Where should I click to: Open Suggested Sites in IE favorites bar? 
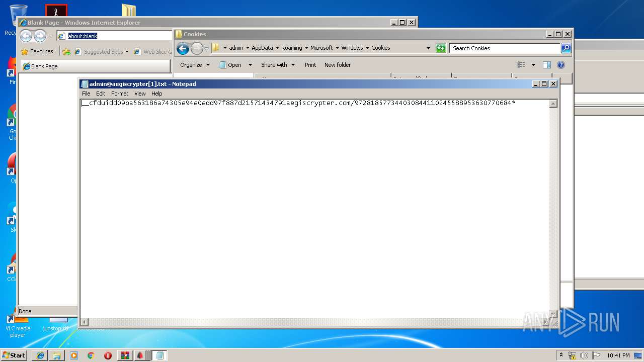(x=102, y=52)
